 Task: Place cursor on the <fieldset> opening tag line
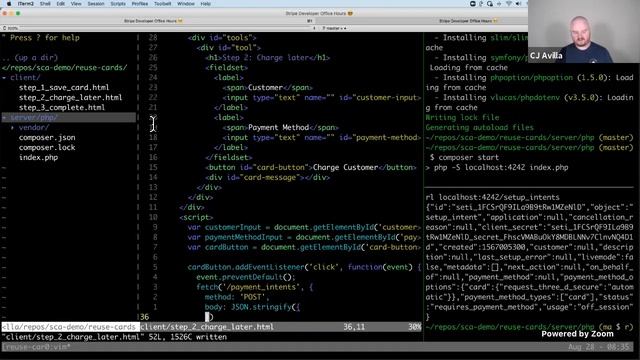pos(227,67)
